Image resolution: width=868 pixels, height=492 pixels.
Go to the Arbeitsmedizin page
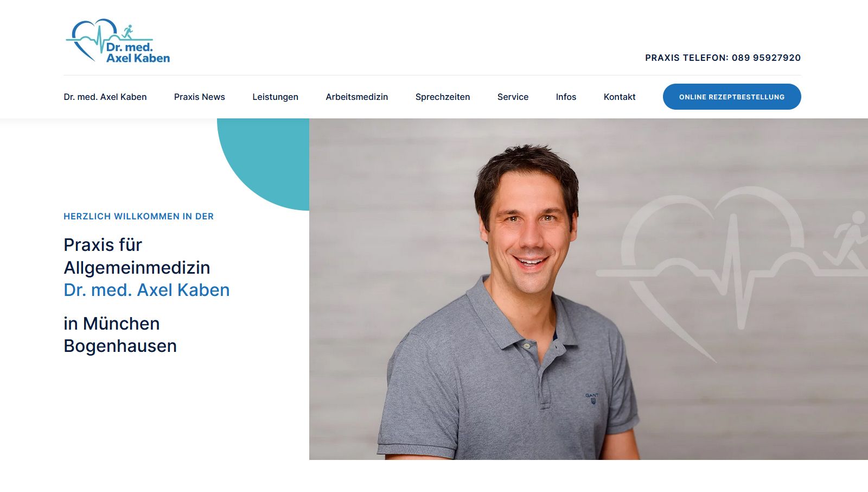click(x=357, y=97)
